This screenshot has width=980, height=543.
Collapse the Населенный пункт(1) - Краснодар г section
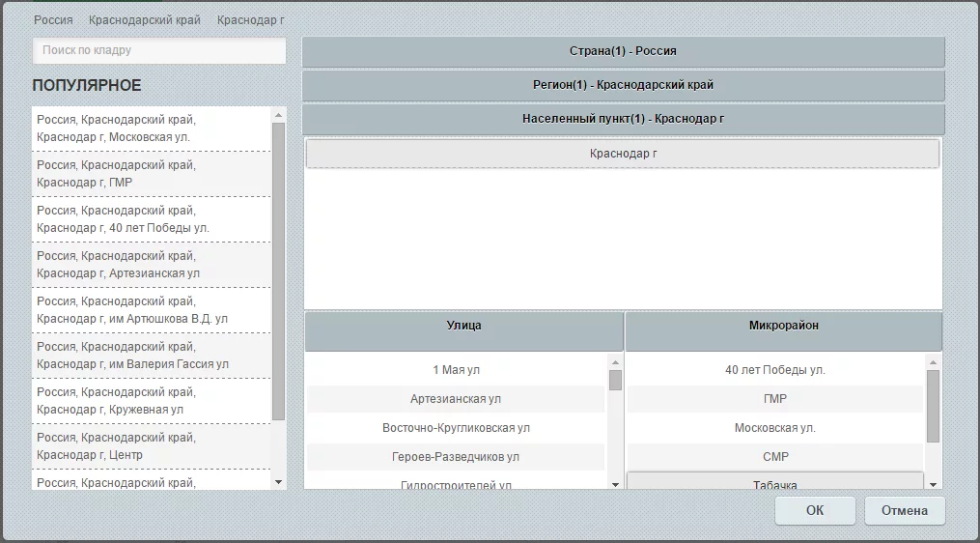(623, 119)
